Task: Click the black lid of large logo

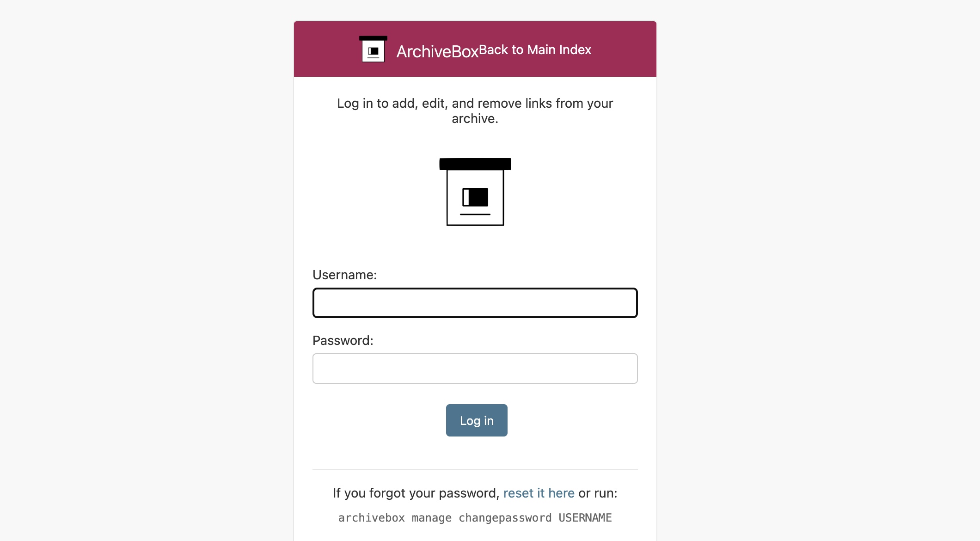Action: (475, 164)
